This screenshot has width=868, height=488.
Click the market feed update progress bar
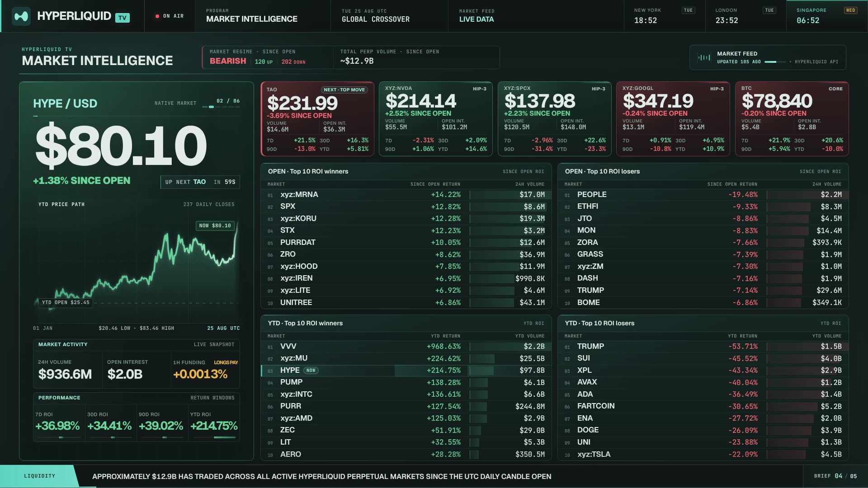click(x=775, y=62)
